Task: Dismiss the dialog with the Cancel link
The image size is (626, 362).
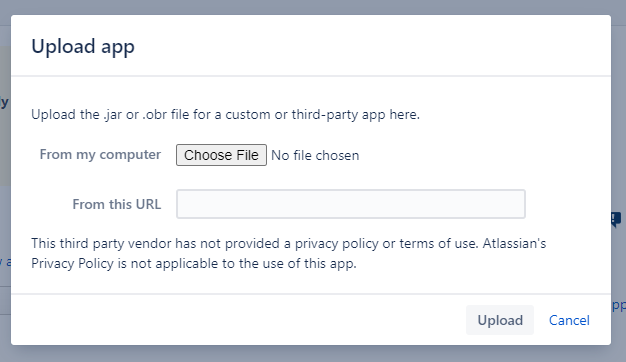Action: (569, 320)
